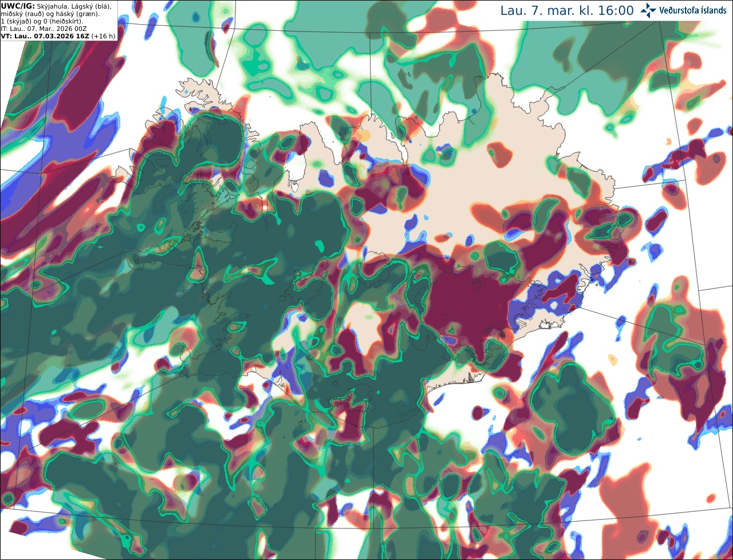This screenshot has height=560, width=733.
Task: Click the "Veðurstofa Íslands" name text
Action: [x=692, y=10]
